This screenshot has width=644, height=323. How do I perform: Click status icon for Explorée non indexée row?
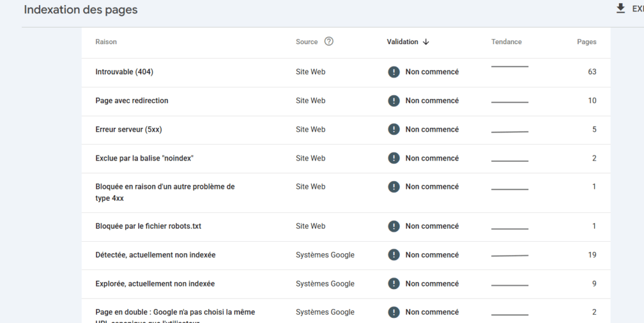[394, 283]
